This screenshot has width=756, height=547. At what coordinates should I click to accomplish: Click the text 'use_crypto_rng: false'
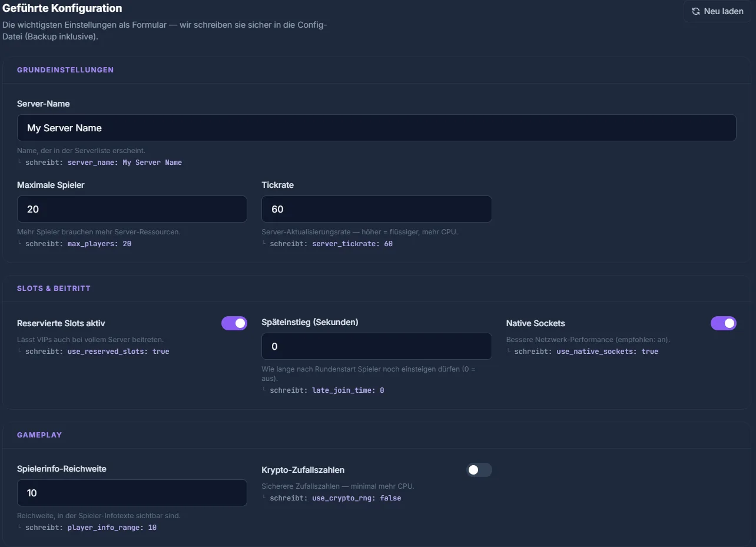pos(356,498)
